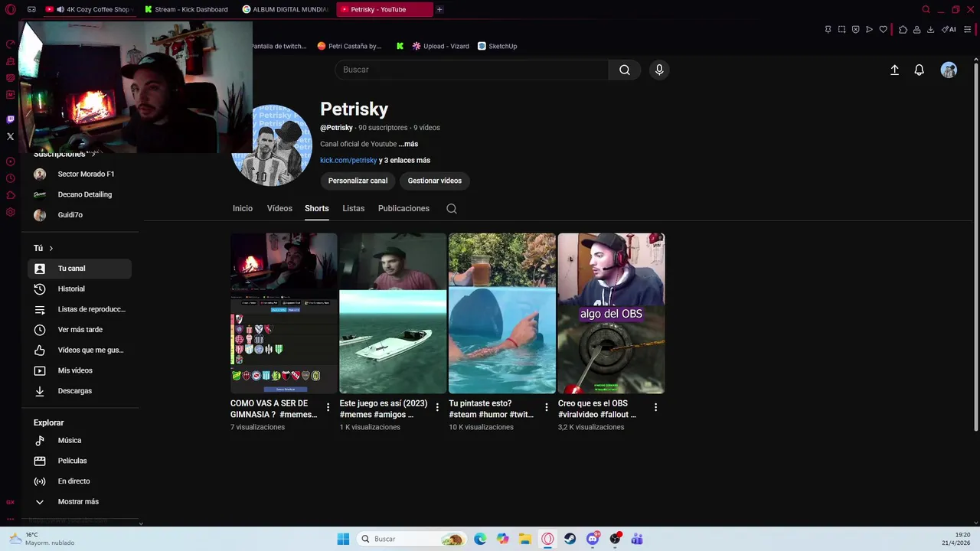Viewport: 980px width, 551px height.
Task: Open the ad blocker shield icon
Action: click(x=855, y=30)
